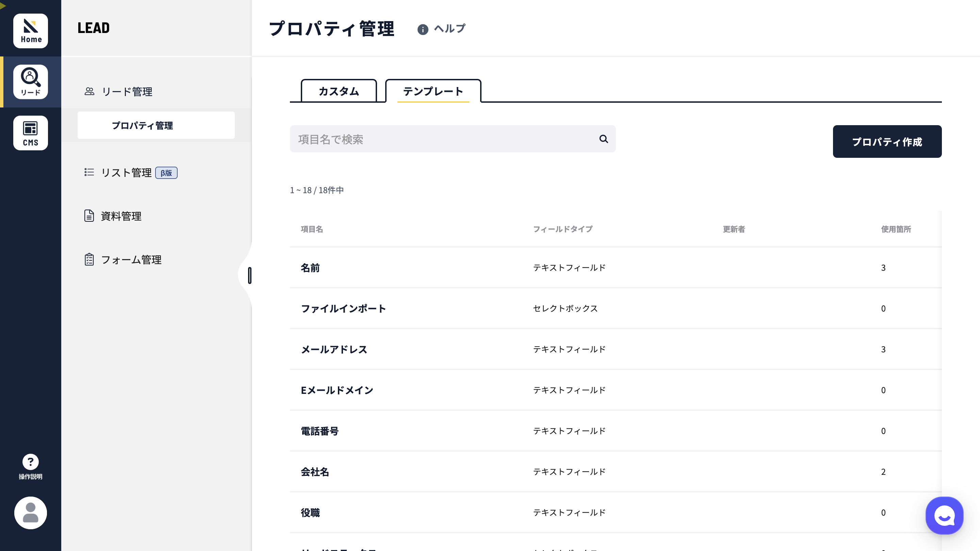This screenshot has width=980, height=551.
Task: Select プロパティ管理 menu item
Action: pos(156,125)
